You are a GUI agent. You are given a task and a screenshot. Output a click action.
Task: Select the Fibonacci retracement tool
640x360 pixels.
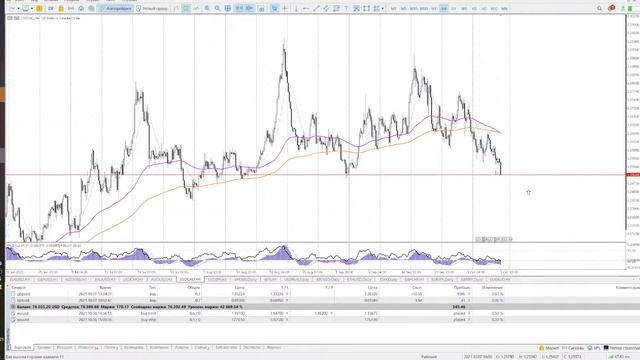coord(336,9)
